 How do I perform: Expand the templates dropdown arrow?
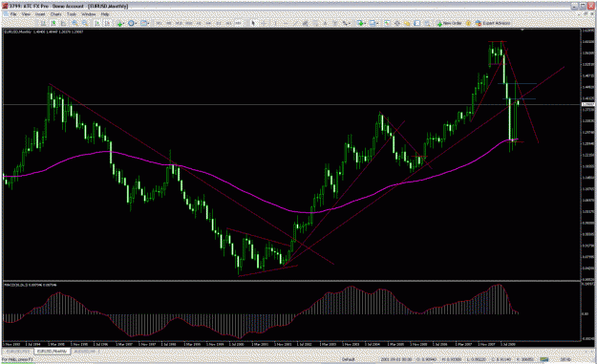pyautogui.click(x=148, y=23)
